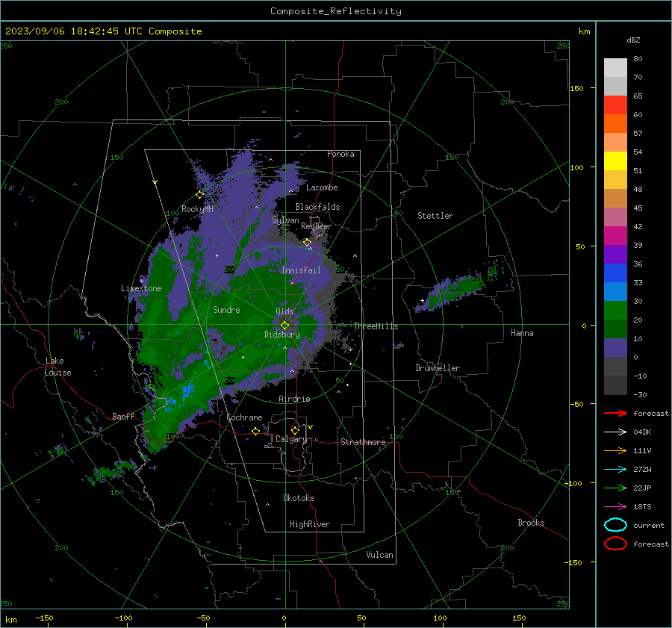
Task: Click the yellow diamond marker at Calgary
Action: pyautogui.click(x=295, y=430)
